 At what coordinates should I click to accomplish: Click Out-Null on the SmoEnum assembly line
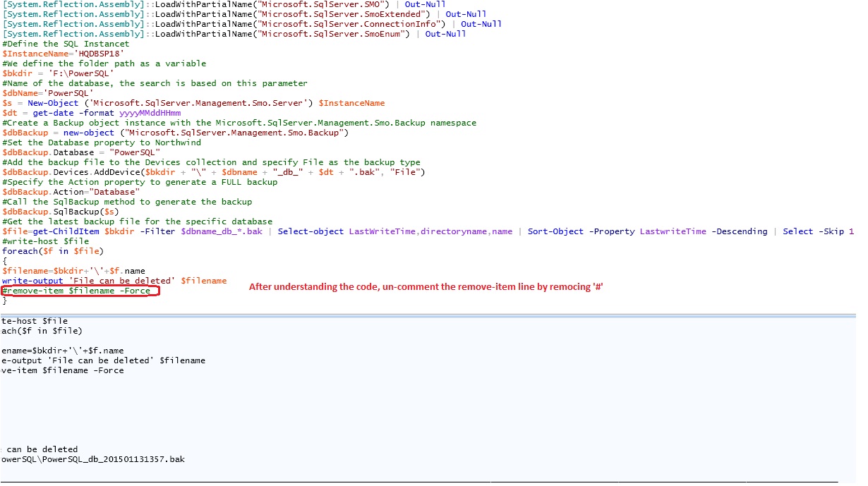445,33
